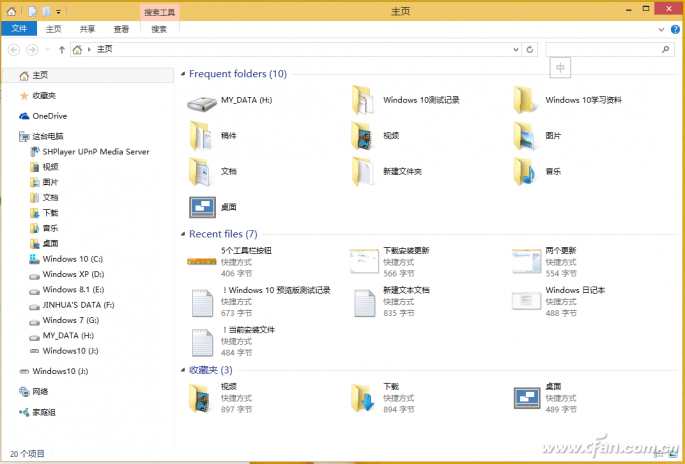
Task: Select ！当前安装文件 recent file icon
Action: click(x=202, y=342)
